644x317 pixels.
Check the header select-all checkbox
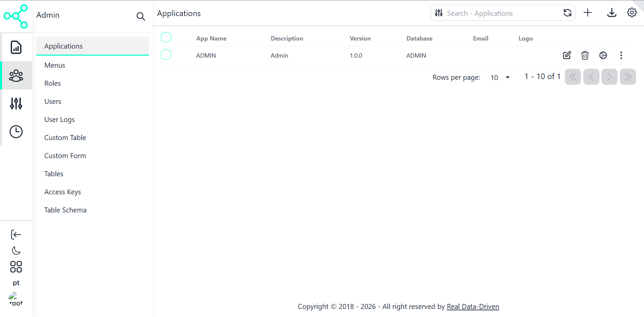(x=166, y=37)
